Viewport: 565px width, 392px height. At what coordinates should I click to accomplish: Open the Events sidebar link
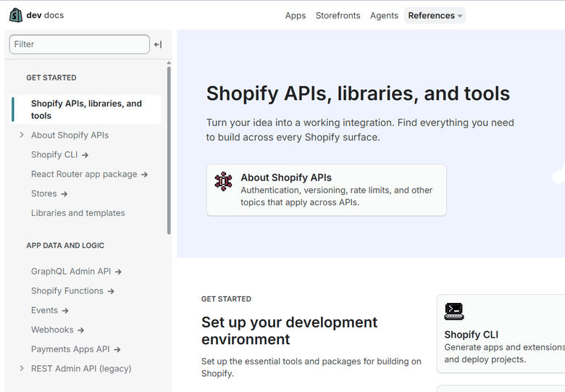click(44, 310)
